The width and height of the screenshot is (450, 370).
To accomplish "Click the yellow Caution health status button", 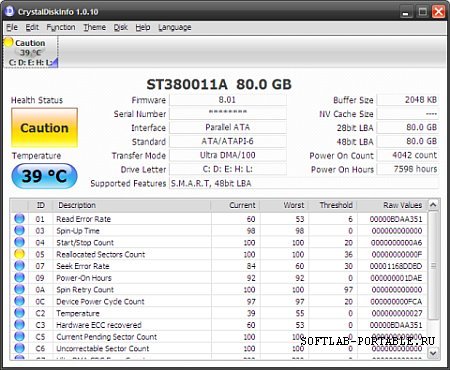I will tap(44, 128).
